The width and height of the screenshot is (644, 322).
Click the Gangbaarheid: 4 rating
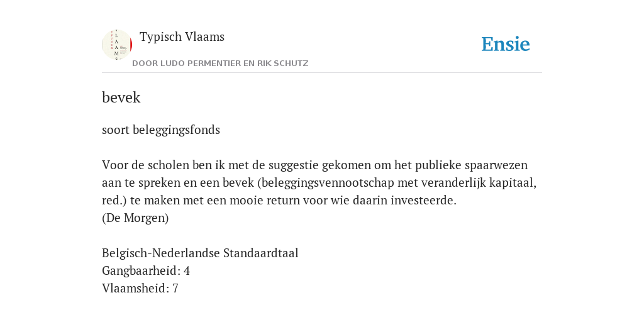pos(146,270)
